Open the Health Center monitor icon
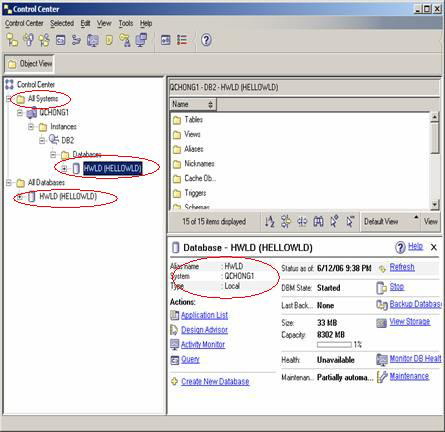 [x=93, y=40]
